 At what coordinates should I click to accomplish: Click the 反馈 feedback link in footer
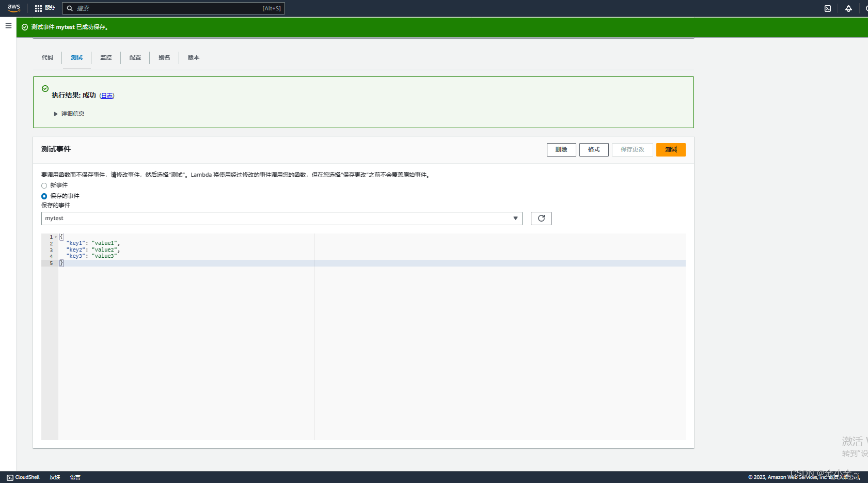[55, 477]
